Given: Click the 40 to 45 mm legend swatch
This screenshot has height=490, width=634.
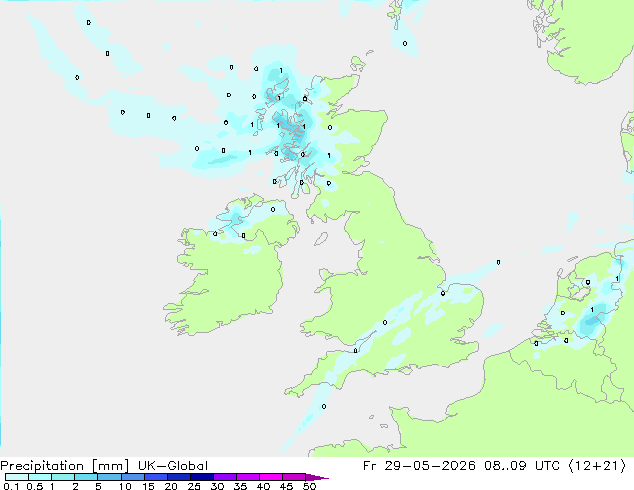Looking at the screenshot, I should 271,477.
